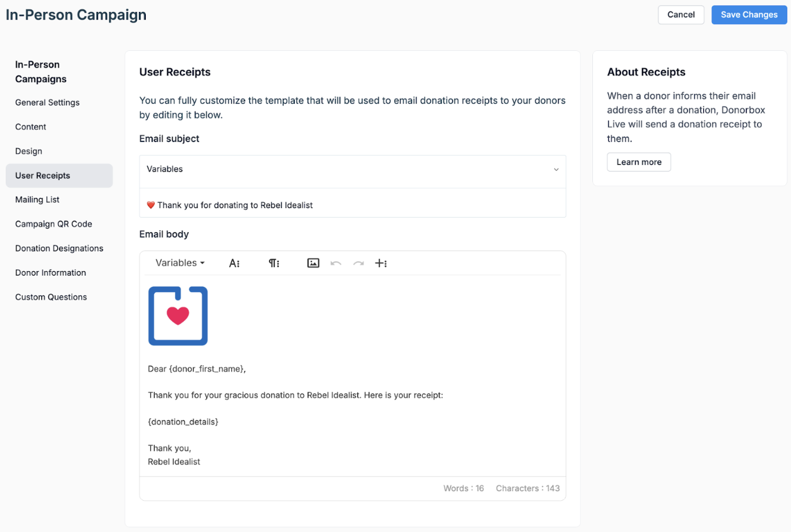
Task: Open the Mailing List section
Action: tap(38, 200)
